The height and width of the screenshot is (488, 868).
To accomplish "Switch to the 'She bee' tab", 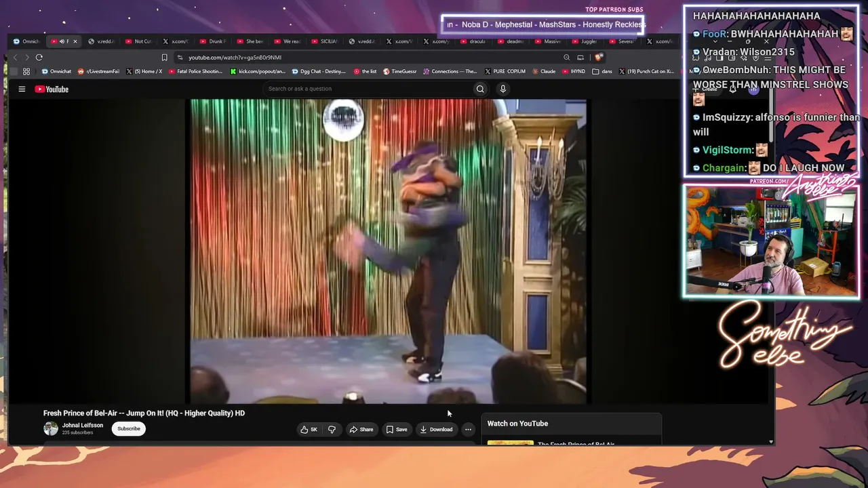I will (x=250, y=41).
